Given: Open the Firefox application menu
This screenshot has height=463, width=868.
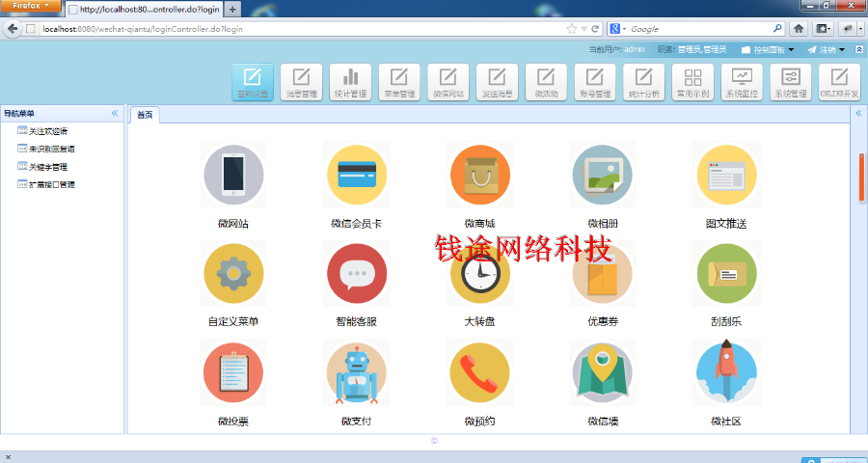Looking at the screenshot, I should click(31, 6).
